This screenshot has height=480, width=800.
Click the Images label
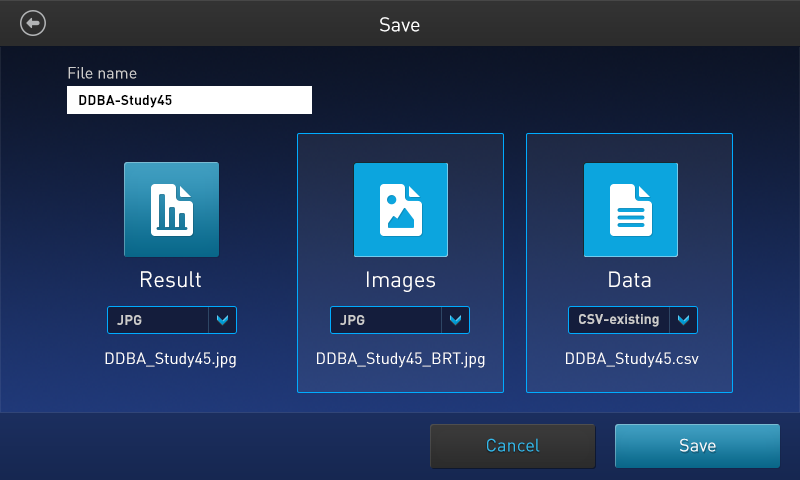401,281
